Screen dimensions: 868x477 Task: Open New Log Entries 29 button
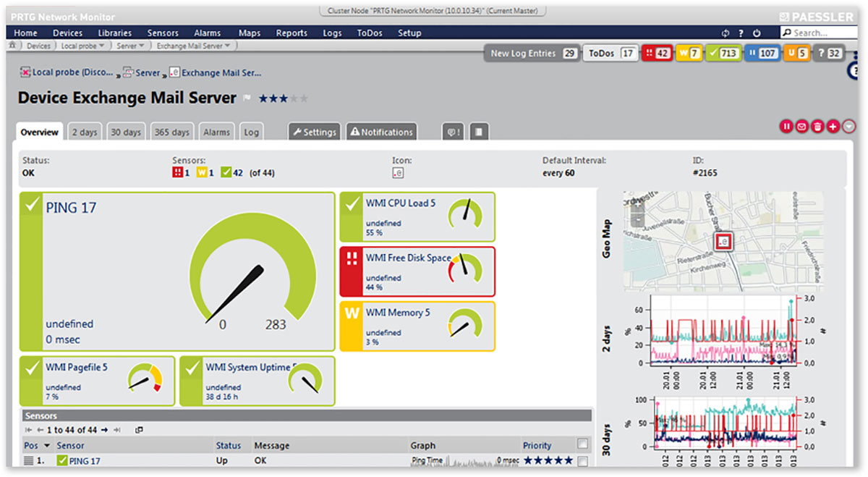pos(533,54)
